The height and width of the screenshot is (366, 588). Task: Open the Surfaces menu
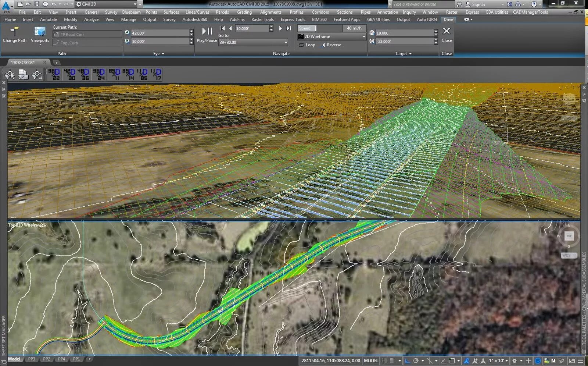[x=171, y=12]
